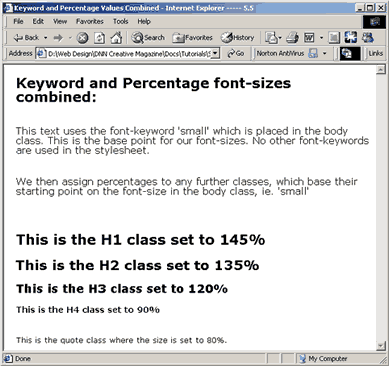Screen dimensions: 389x366
Task: Open the File menu
Action: click(x=18, y=21)
